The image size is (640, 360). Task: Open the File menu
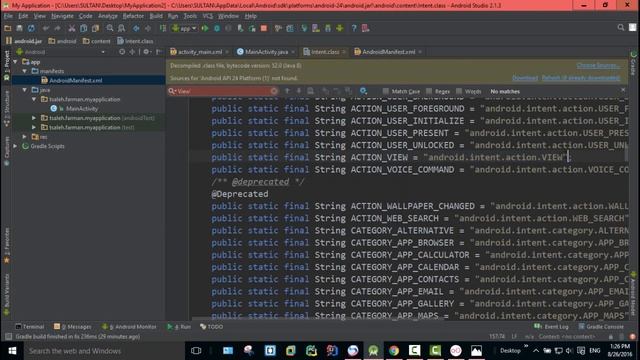coord(8,16)
